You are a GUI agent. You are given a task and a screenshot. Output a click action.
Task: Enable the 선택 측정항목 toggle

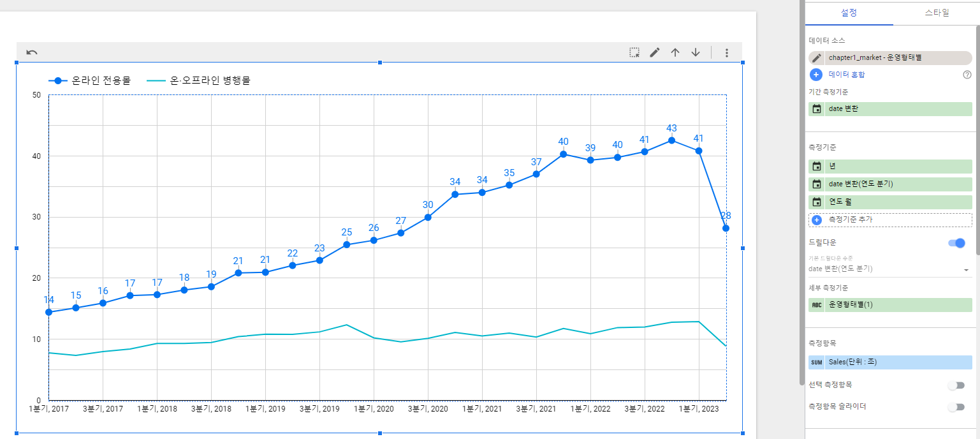coord(956,385)
